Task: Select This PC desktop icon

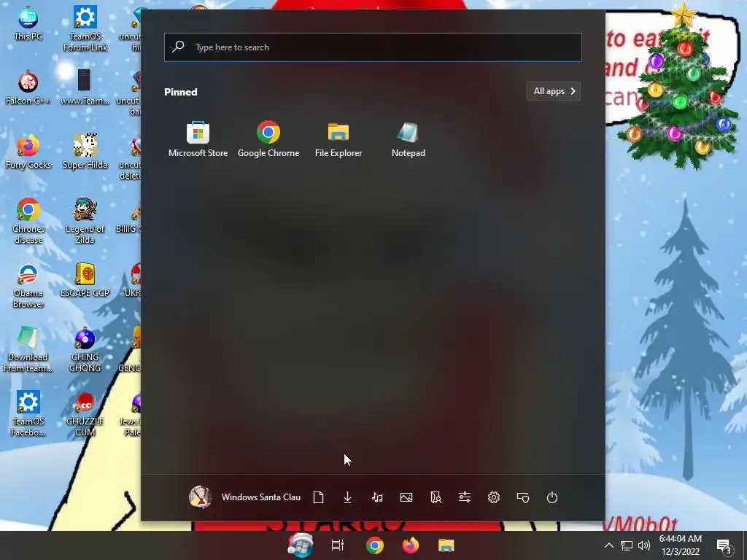Action: pyautogui.click(x=28, y=23)
